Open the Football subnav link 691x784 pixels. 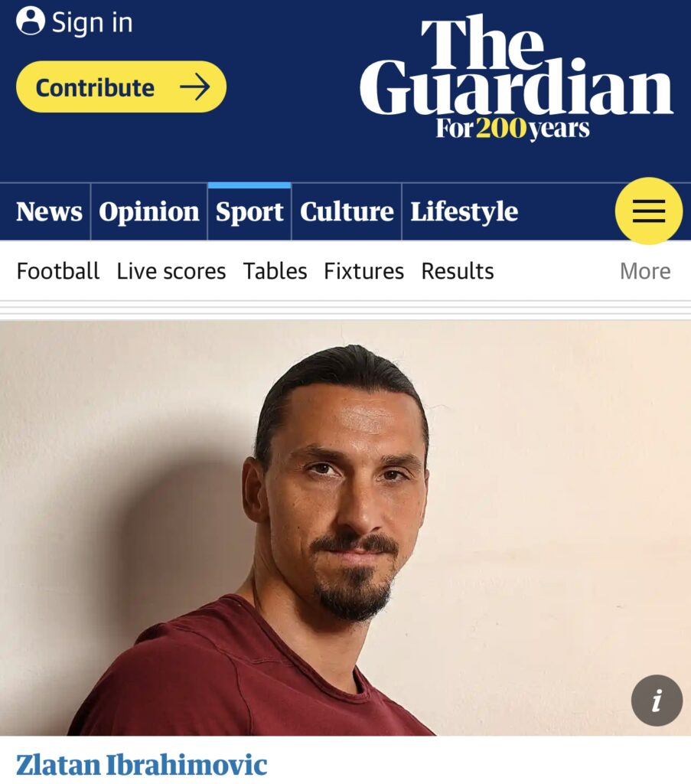coord(58,271)
